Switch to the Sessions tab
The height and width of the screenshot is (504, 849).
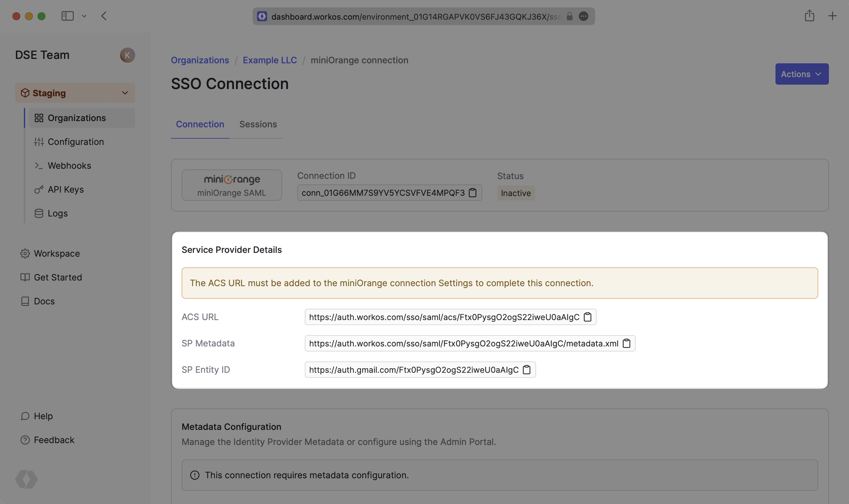[x=258, y=124]
